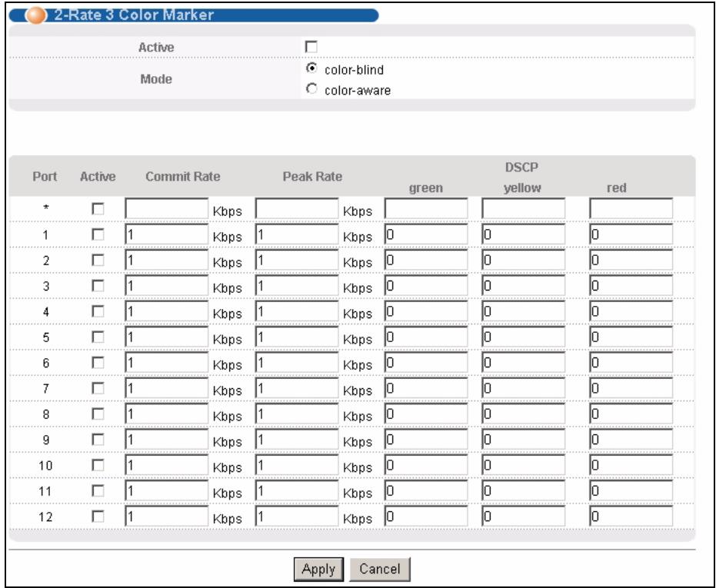Select color-blind mode
Viewport: 716px width, 588px height.
point(311,68)
